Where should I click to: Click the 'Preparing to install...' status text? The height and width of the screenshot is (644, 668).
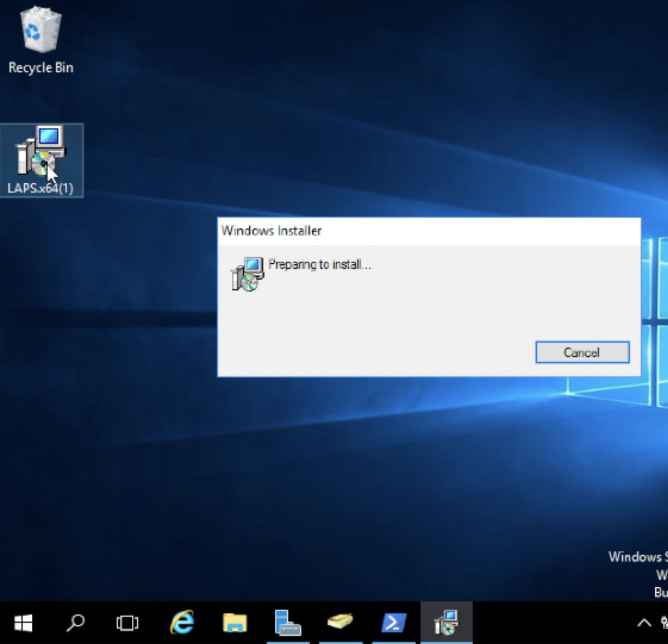[x=319, y=264]
